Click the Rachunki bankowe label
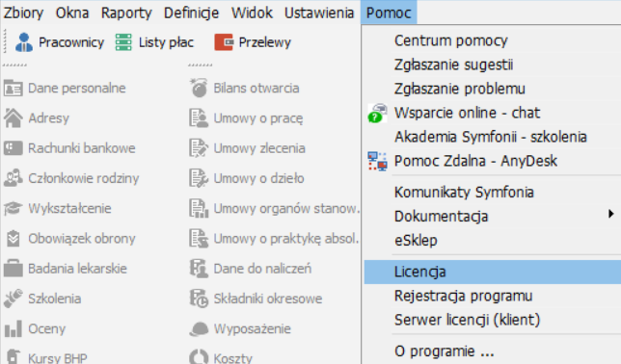The width and height of the screenshot is (621, 364). (x=82, y=148)
